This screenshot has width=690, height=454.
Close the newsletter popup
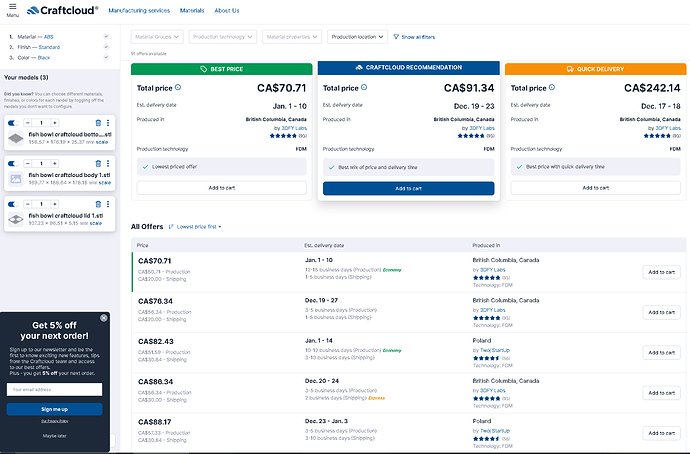click(x=103, y=318)
